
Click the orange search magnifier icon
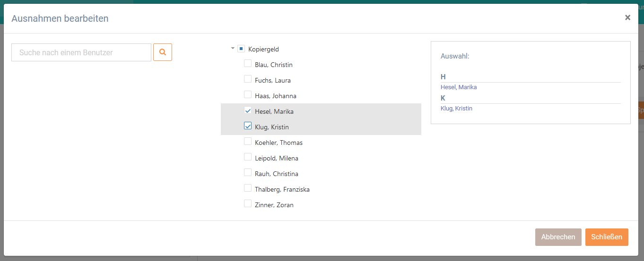click(x=163, y=52)
